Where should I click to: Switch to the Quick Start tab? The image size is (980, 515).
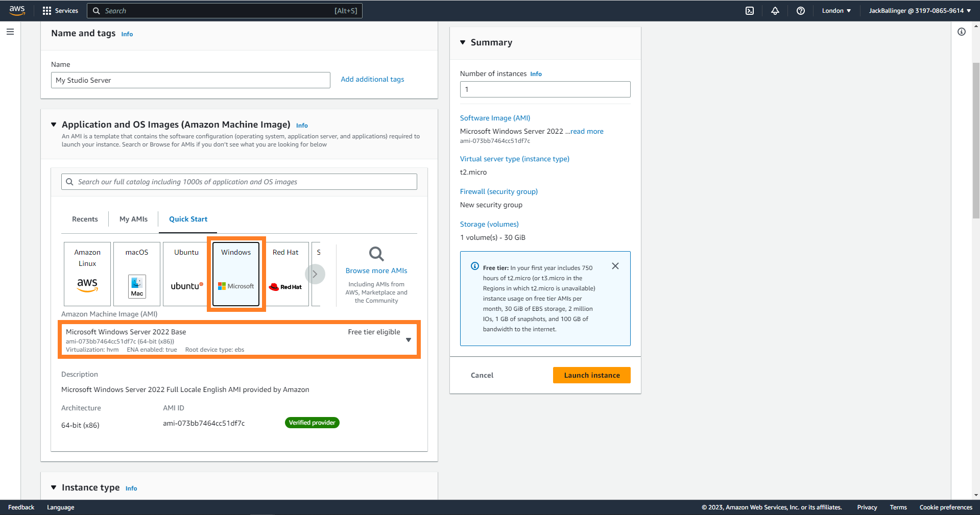pos(188,219)
